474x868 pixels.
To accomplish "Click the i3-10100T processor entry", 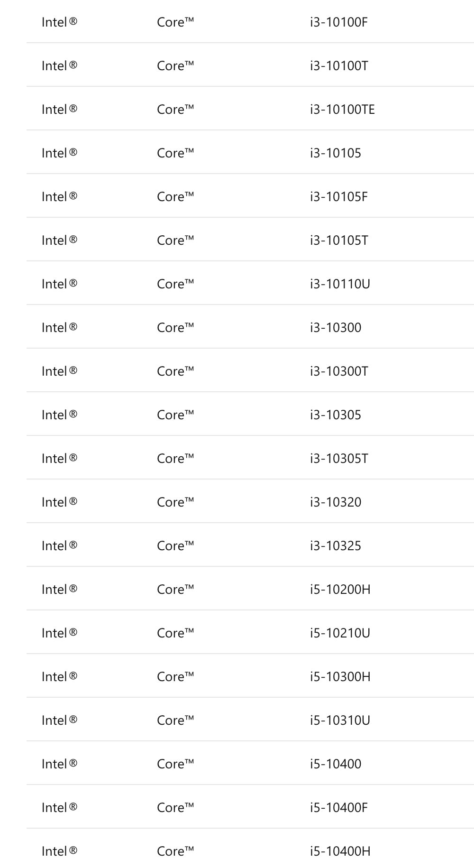I will pos(339,66).
